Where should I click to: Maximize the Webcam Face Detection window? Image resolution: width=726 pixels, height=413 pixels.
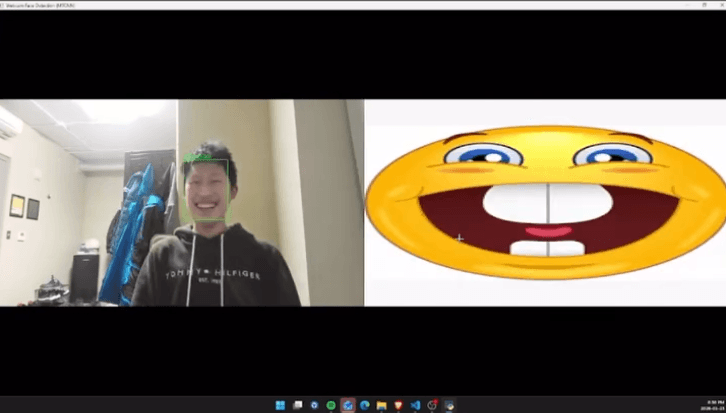[705, 5]
